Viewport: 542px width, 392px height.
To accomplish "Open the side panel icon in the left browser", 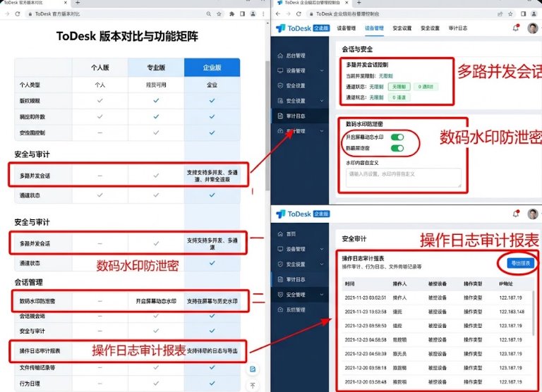I will [x=242, y=14].
